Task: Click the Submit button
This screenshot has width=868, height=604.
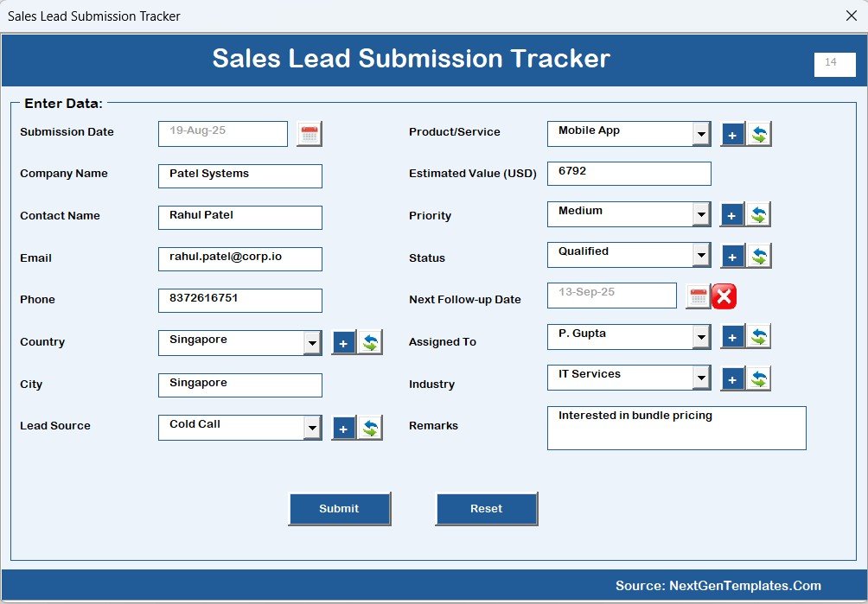Action: point(339,509)
